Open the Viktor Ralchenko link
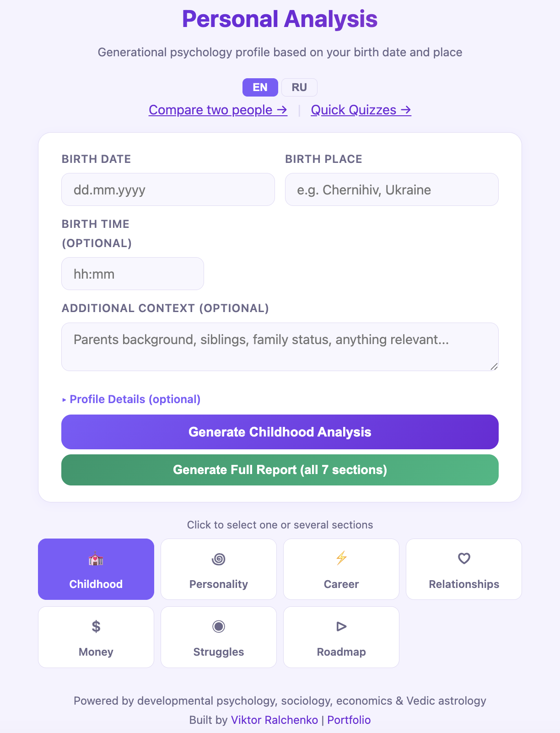The width and height of the screenshot is (560, 733). point(275,720)
